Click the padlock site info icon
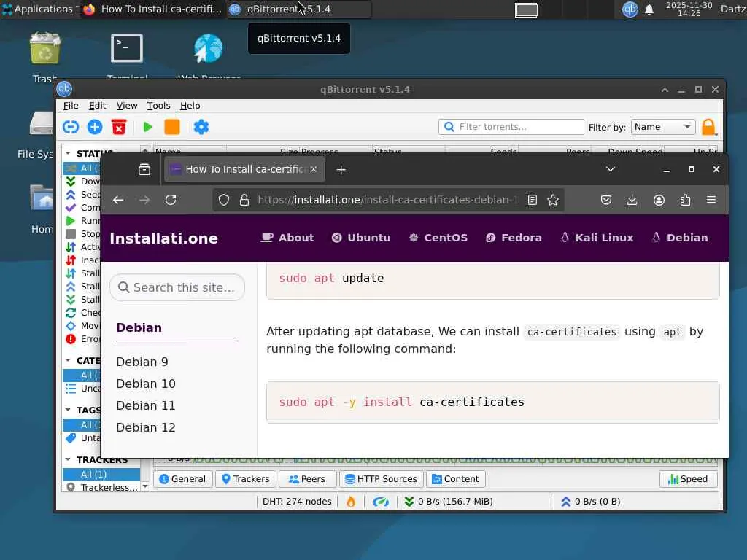 tap(244, 200)
